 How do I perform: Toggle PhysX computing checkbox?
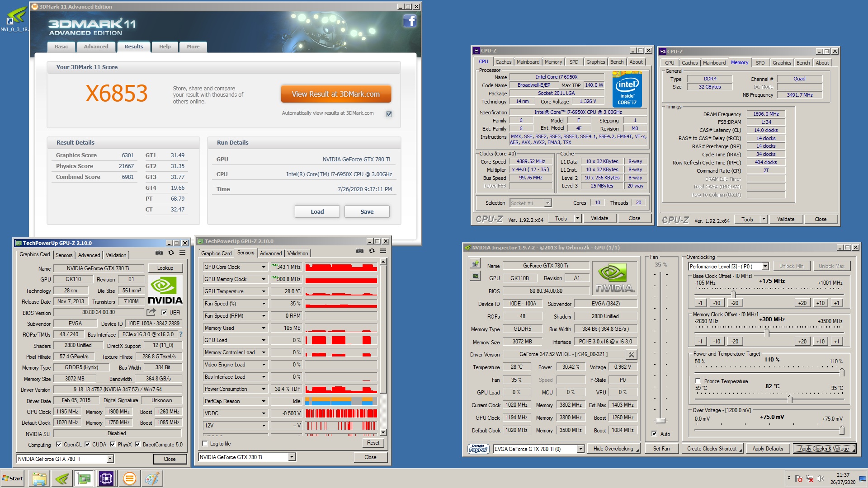point(113,445)
